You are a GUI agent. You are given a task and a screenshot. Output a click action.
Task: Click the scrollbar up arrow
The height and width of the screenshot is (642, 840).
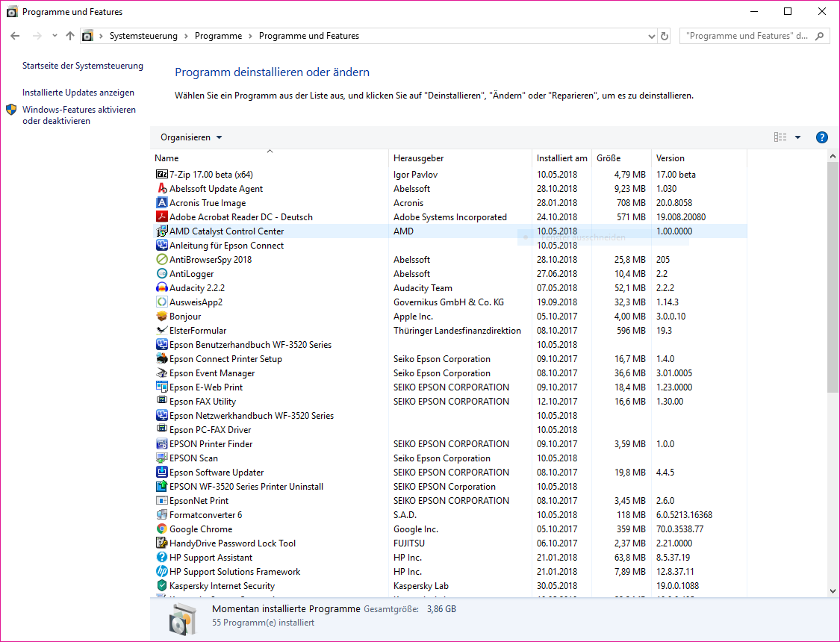833,156
